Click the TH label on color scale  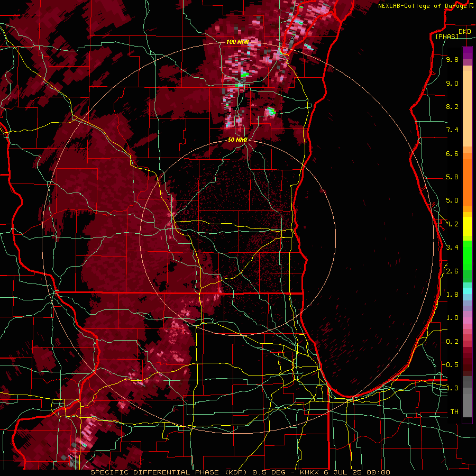tap(454, 411)
